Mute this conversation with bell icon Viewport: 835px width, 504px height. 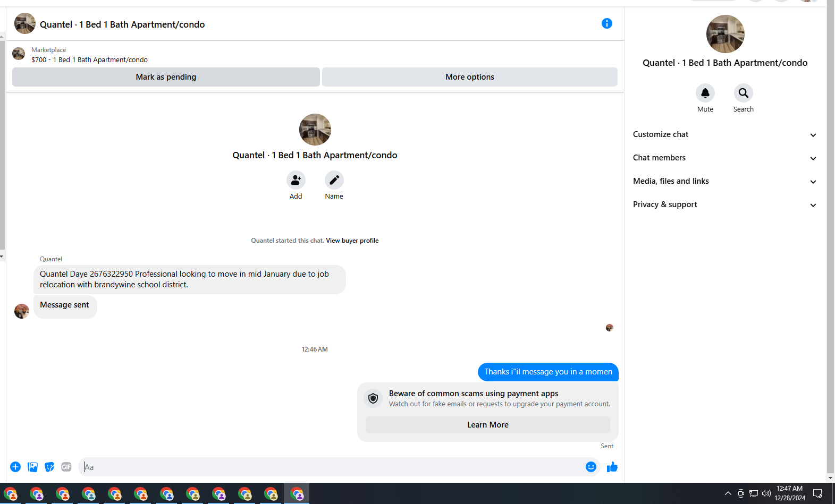tap(705, 93)
